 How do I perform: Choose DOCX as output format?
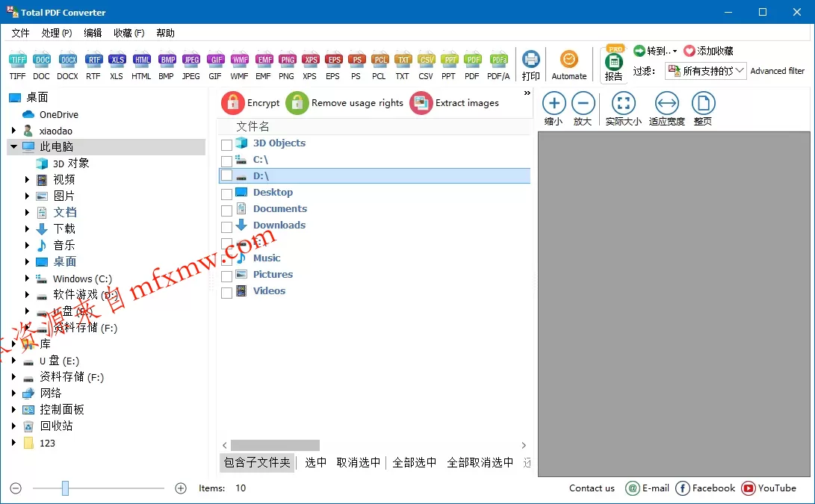tap(67, 66)
